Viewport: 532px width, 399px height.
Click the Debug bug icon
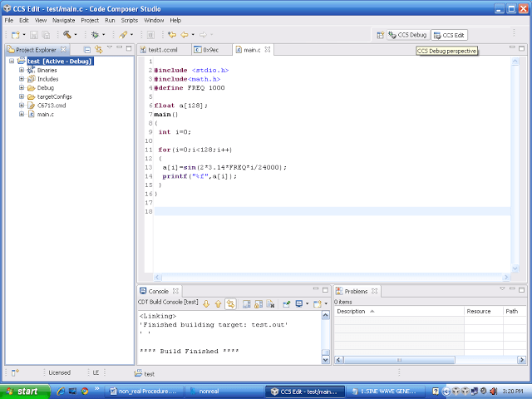click(95, 35)
